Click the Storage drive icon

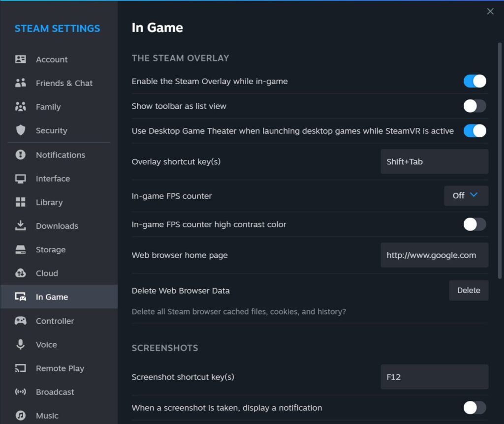[21, 249]
